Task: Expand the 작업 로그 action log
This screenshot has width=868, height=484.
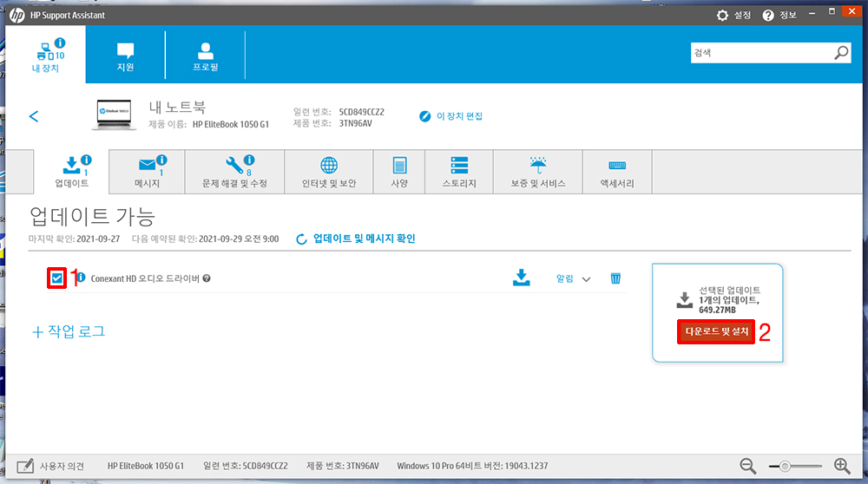Action: tap(69, 331)
